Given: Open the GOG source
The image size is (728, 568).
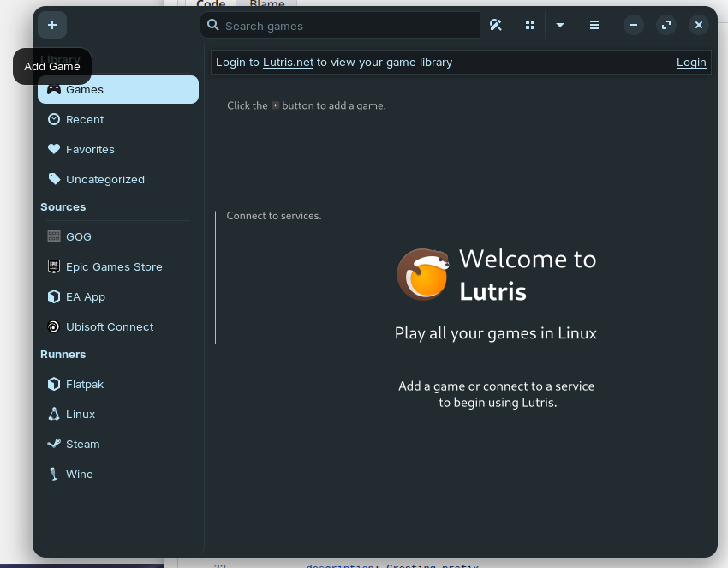Looking at the screenshot, I should [x=78, y=236].
